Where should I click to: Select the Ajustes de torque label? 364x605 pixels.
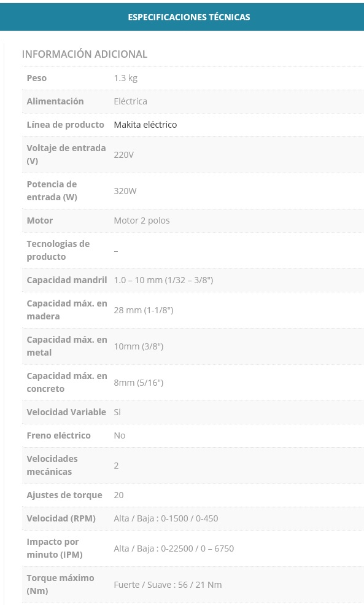[64, 495]
